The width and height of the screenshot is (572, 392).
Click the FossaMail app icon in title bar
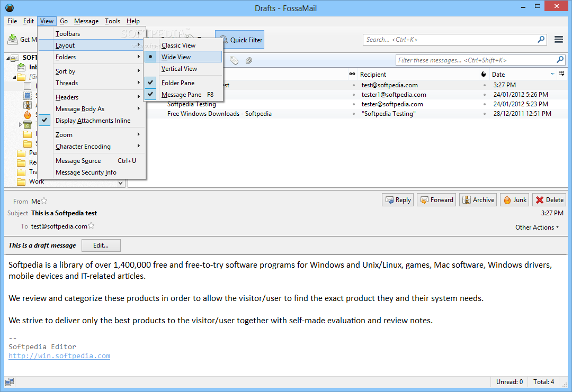(x=10, y=7)
